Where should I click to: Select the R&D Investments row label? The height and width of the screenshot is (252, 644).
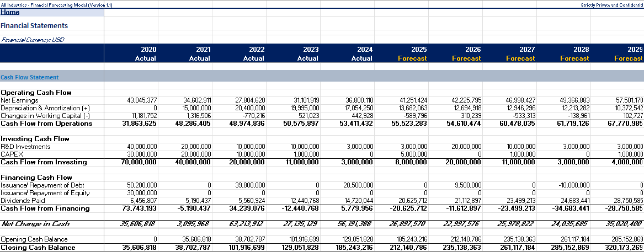[25, 147]
